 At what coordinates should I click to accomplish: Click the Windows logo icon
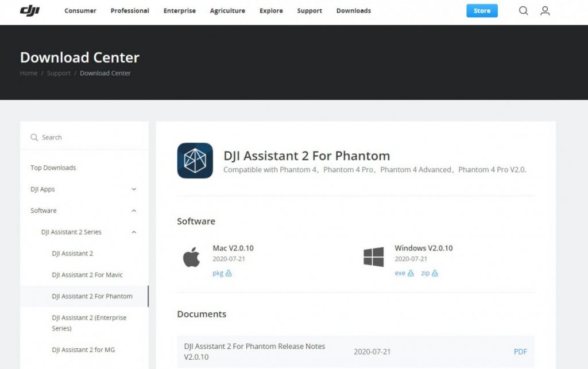(373, 257)
